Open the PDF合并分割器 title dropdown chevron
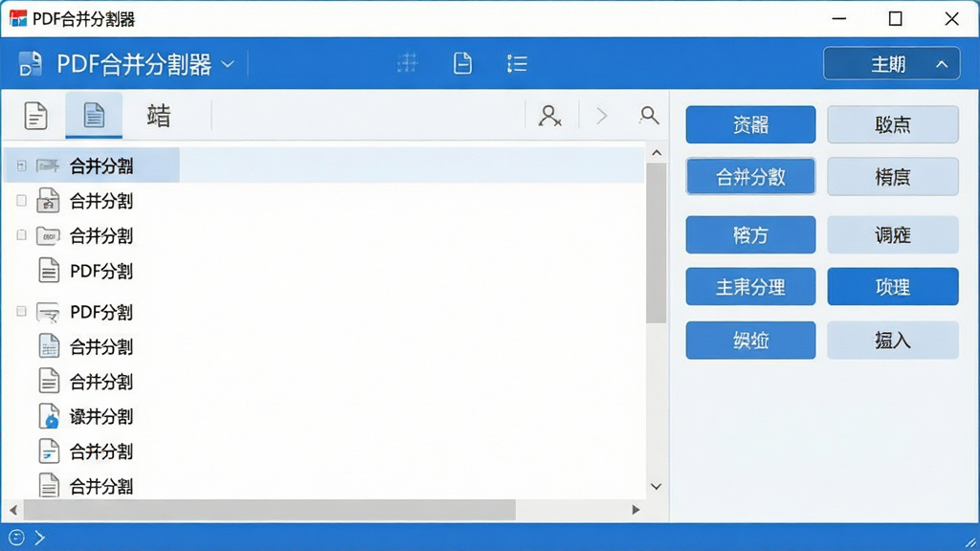Screen dimensions: 980x551 tap(228, 64)
